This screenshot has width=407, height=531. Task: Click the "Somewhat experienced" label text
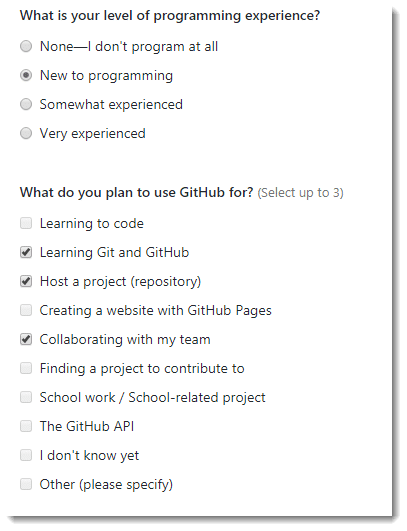pyautogui.click(x=111, y=105)
